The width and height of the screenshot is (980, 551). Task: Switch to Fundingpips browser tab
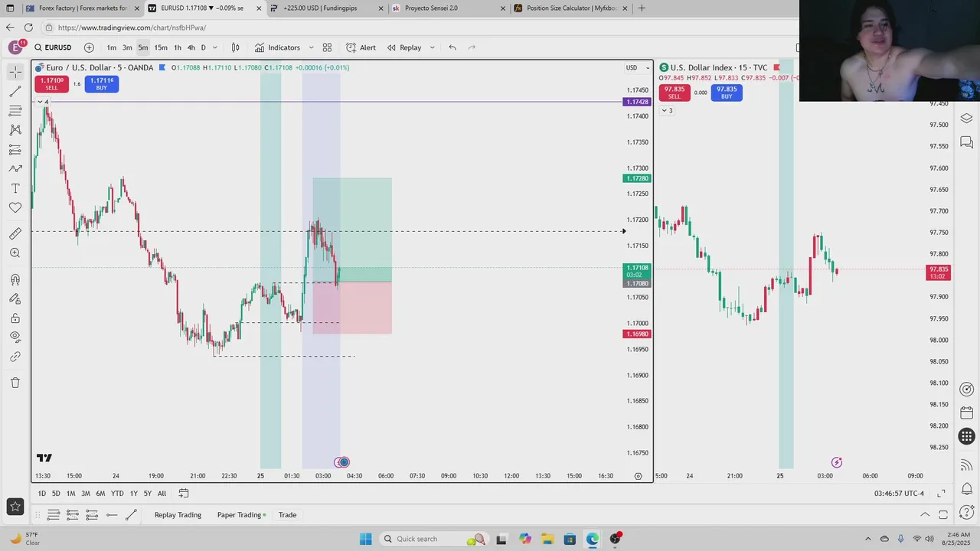325,8
